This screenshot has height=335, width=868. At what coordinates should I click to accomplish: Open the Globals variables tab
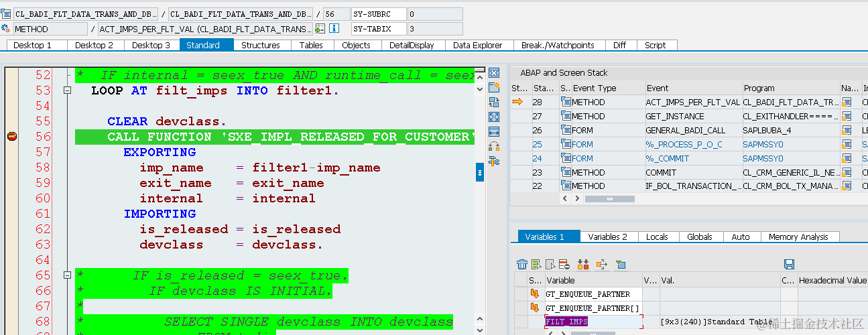pos(700,237)
